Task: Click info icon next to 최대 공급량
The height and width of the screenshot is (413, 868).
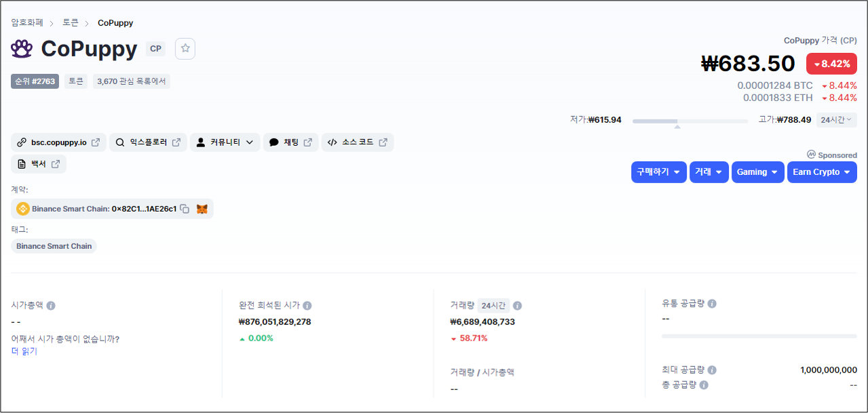Action: (712, 370)
